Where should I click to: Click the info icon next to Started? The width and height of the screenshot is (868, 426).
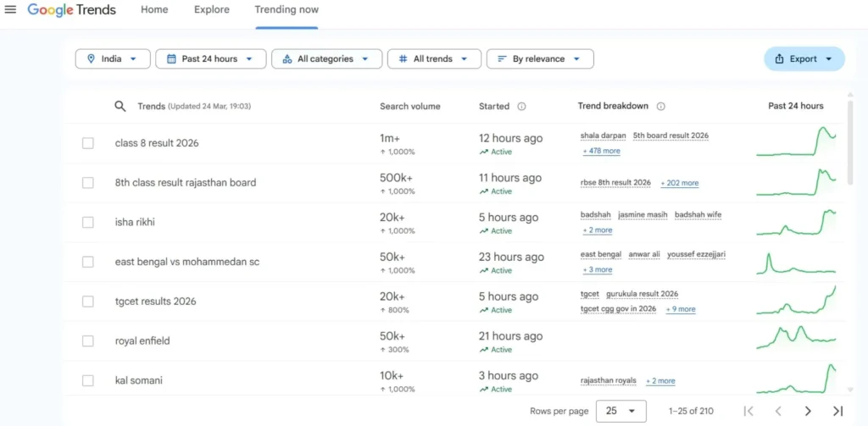pos(521,107)
